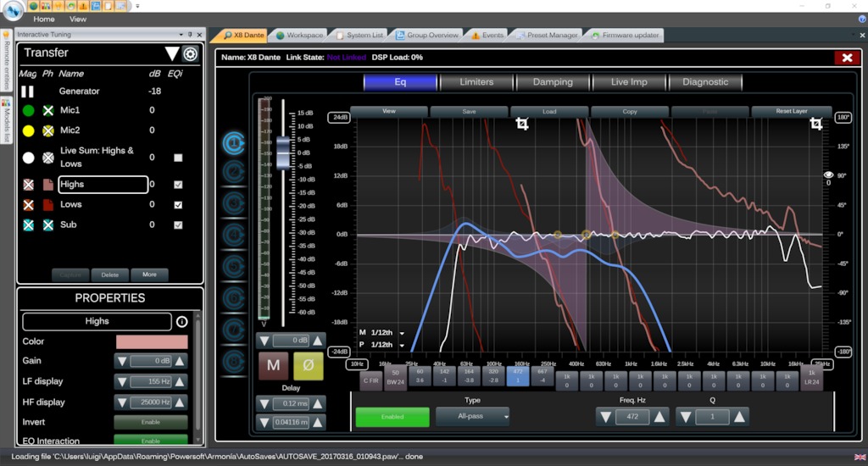Enable Invert in Properties
Image resolution: width=868 pixels, height=466 pixels.
[151, 422]
